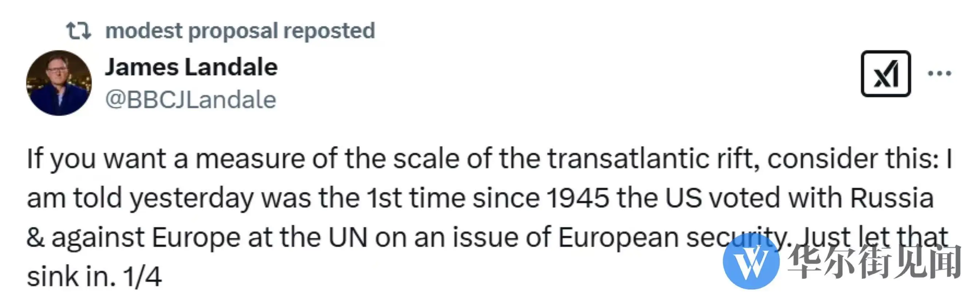Click the '1/4' thread marker
This screenshot has width=980, height=308.
click(x=142, y=277)
